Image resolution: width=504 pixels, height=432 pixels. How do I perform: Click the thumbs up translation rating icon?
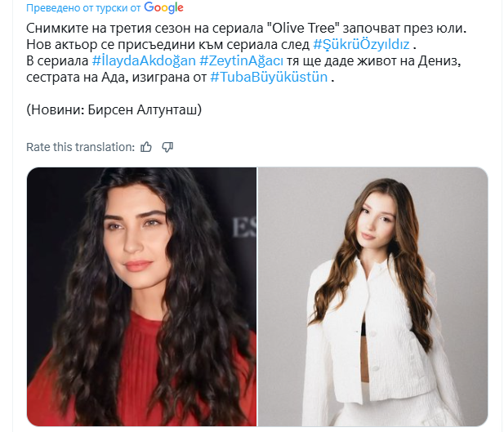point(146,147)
